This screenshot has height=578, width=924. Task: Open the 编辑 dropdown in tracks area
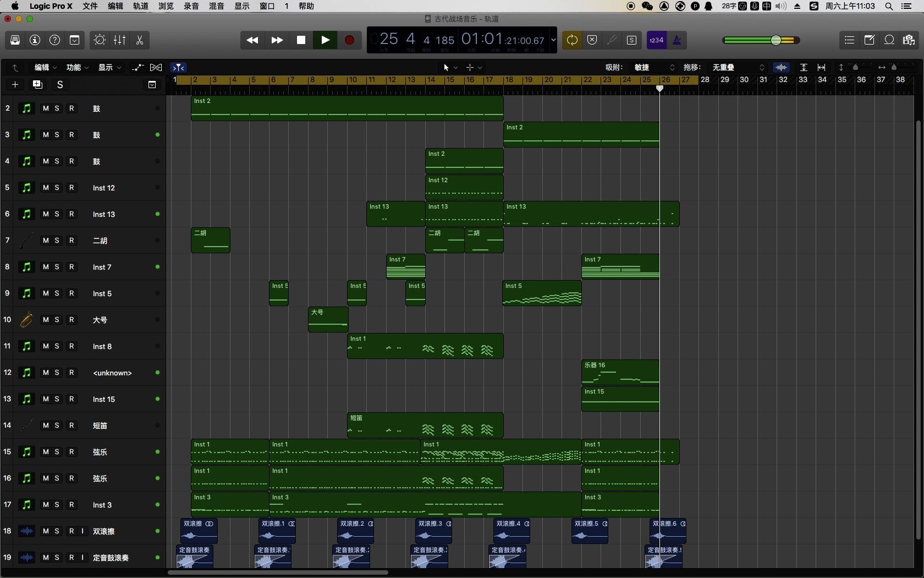coord(46,68)
